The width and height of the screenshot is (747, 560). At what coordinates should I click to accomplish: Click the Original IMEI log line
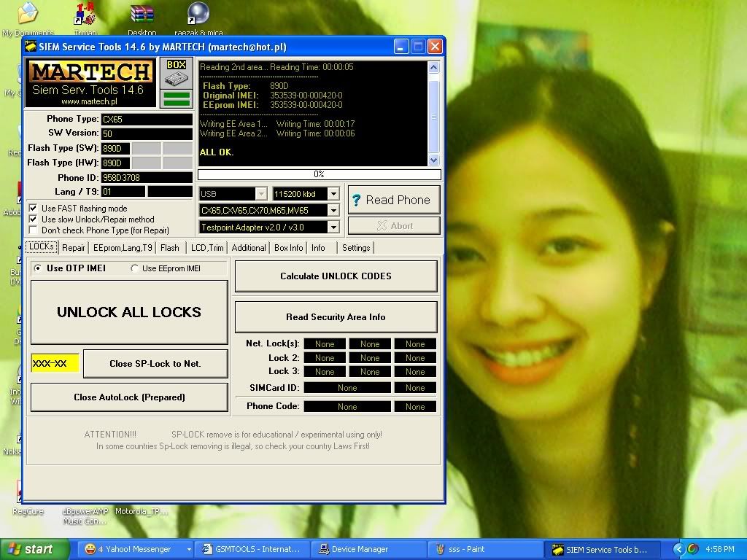273,96
